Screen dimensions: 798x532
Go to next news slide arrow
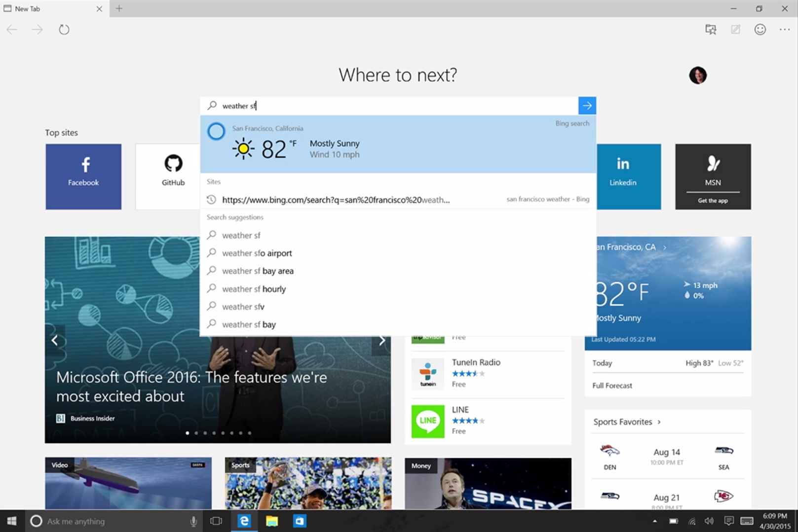click(x=381, y=340)
